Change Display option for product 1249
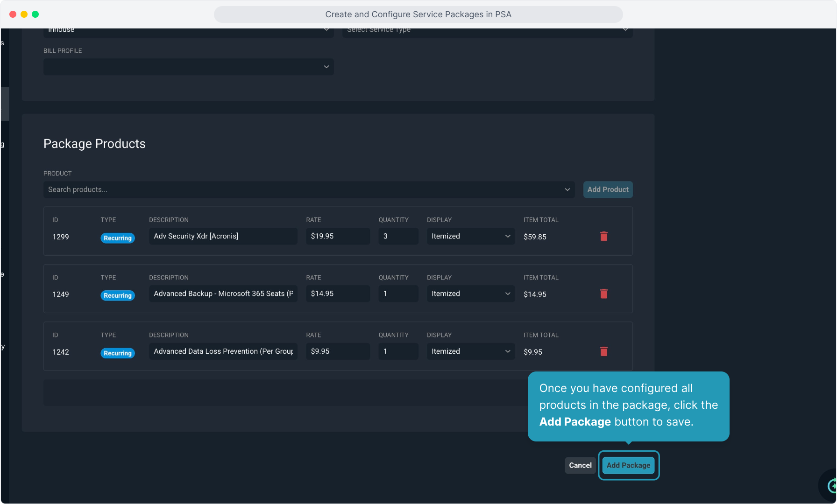 470,294
